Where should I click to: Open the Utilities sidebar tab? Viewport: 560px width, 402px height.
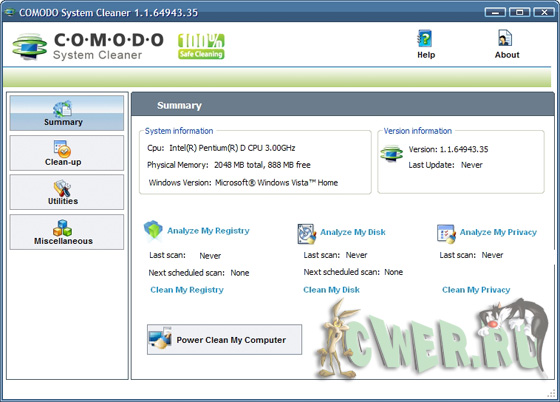coord(67,192)
